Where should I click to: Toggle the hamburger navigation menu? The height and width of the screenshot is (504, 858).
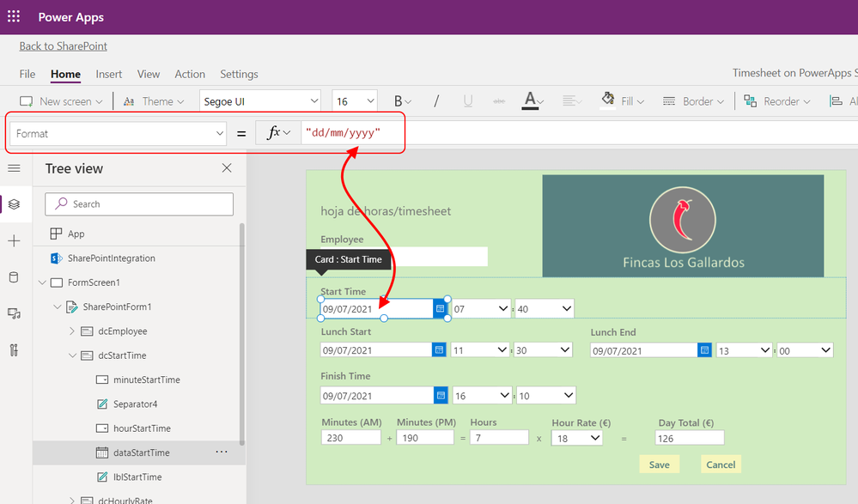point(15,168)
